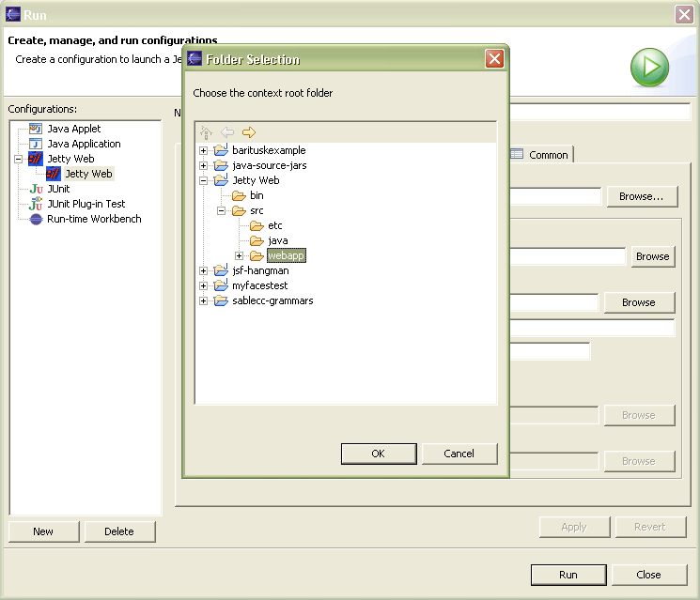The width and height of the screenshot is (700, 600).
Task: Select the Run-time Workbench icon
Action: click(36, 219)
